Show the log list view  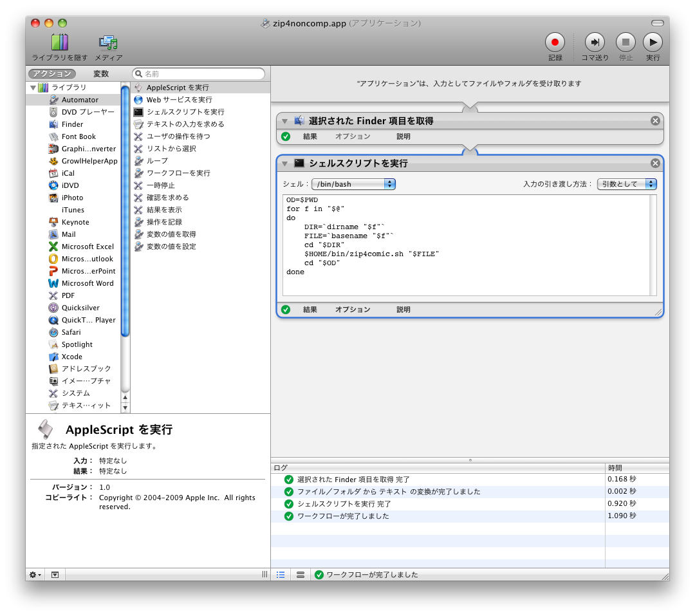coord(281,575)
